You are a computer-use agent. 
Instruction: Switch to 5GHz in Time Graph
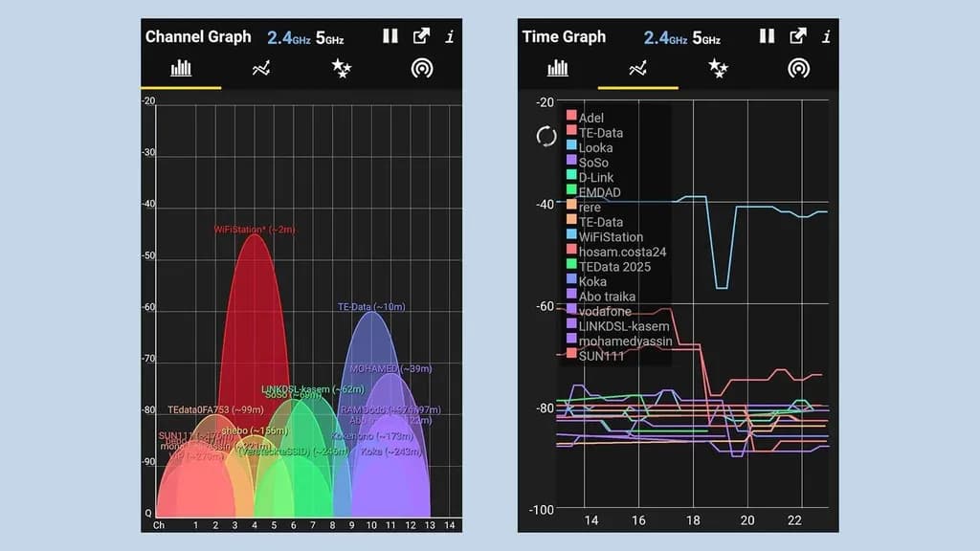tap(705, 38)
